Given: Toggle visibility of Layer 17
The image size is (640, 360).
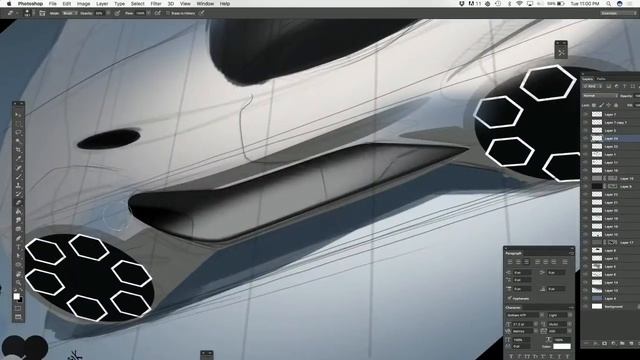Looking at the screenshot, I should pyautogui.click(x=586, y=242).
